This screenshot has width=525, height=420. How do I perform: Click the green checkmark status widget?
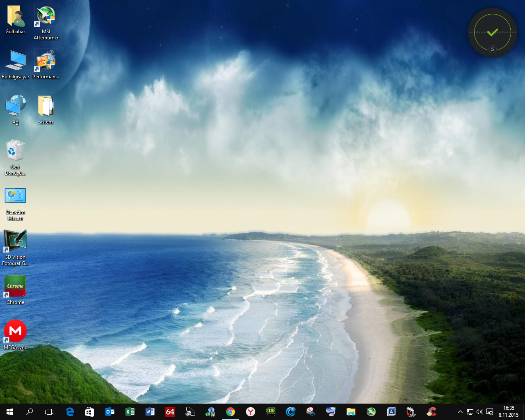(493, 32)
